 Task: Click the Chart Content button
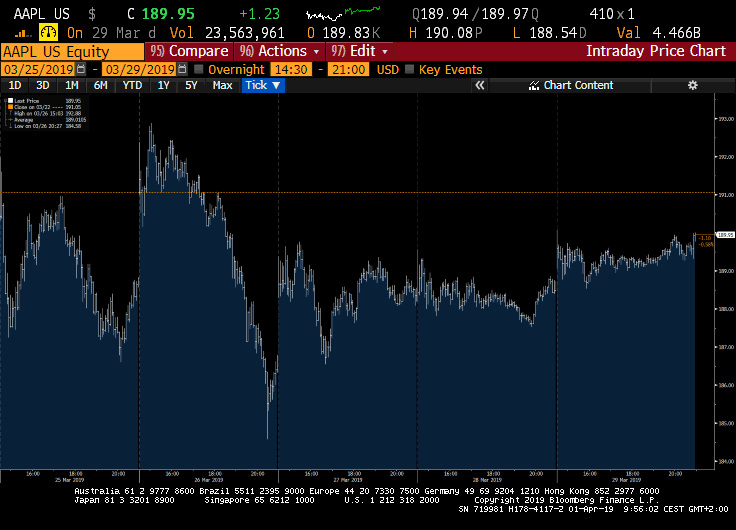(570, 85)
